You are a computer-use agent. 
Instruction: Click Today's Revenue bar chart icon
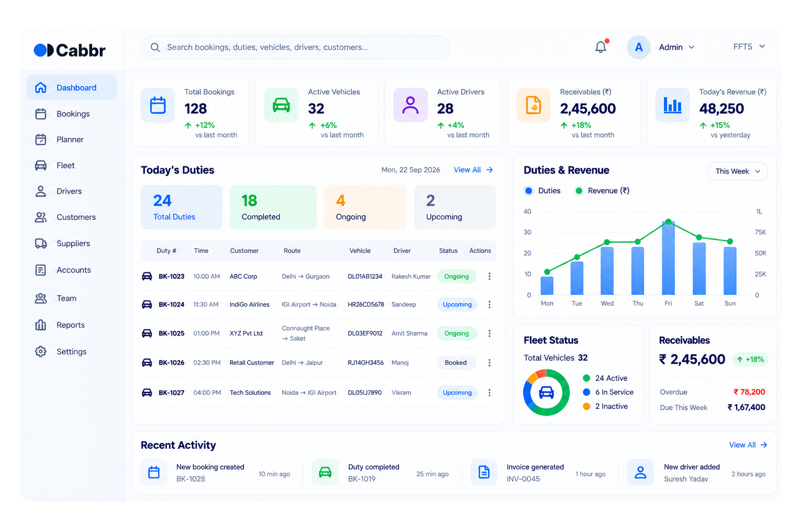coord(672,105)
